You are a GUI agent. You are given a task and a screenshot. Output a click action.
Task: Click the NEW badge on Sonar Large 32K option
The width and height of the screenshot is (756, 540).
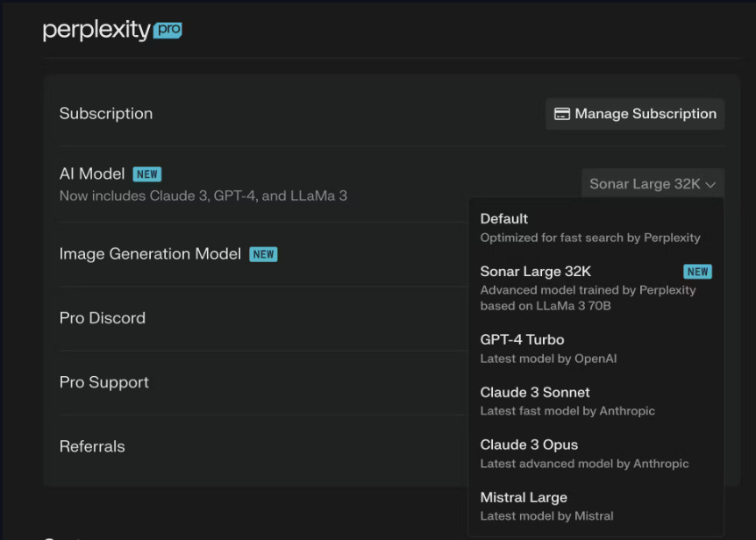698,272
